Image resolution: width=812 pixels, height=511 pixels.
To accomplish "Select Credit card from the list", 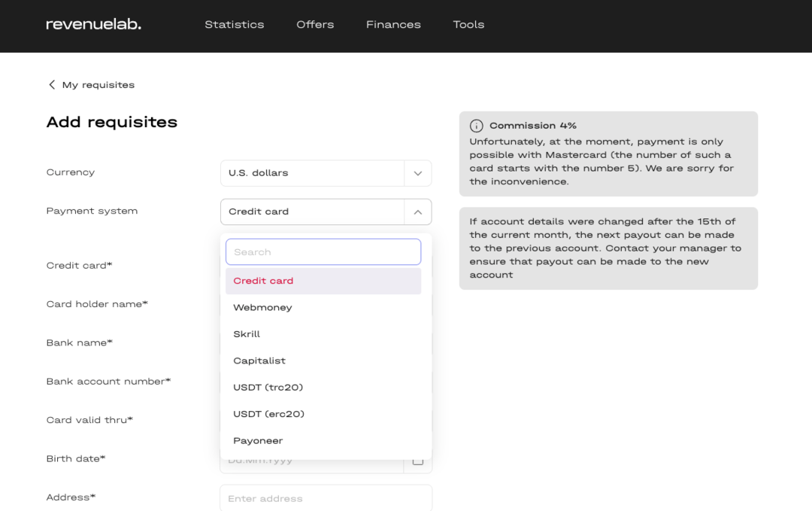I will click(x=263, y=281).
